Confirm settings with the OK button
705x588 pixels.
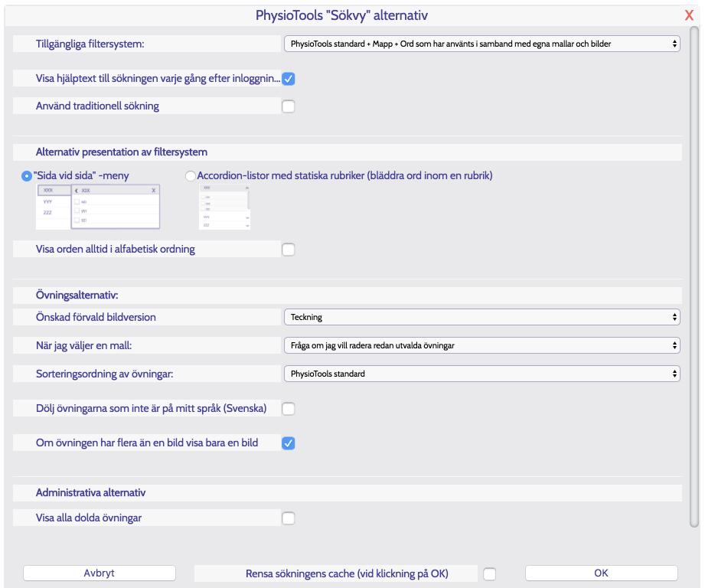point(601,573)
